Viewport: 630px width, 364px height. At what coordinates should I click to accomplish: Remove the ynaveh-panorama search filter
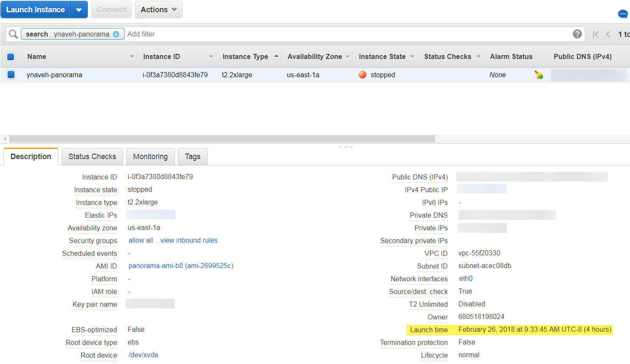point(116,34)
